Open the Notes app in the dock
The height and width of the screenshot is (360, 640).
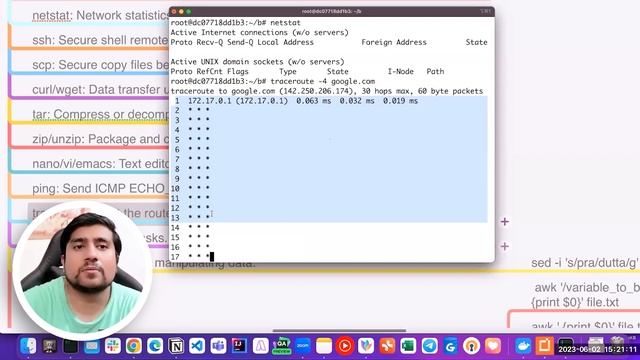point(324,346)
